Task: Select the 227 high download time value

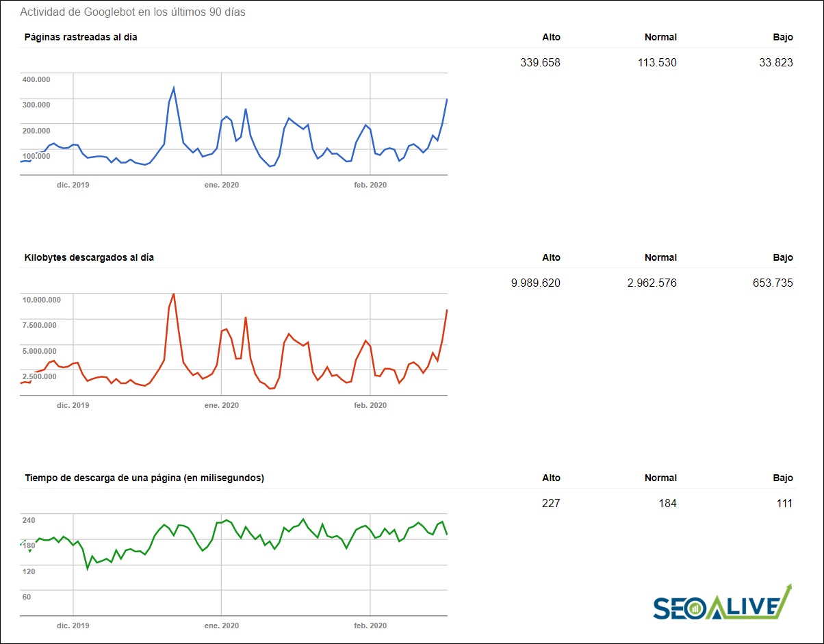Action: pyautogui.click(x=550, y=504)
